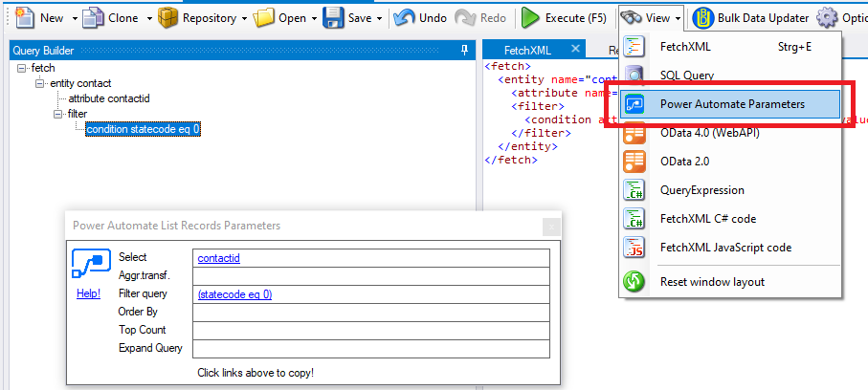The width and height of the screenshot is (868, 390).
Task: Click the closing </fetch> tag in the XML editor
Action: click(x=510, y=161)
